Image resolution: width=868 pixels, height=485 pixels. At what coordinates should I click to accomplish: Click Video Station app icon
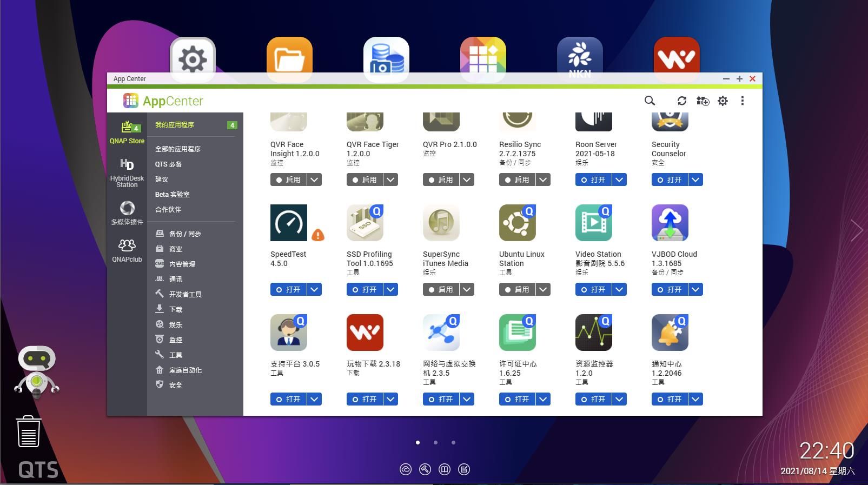594,223
